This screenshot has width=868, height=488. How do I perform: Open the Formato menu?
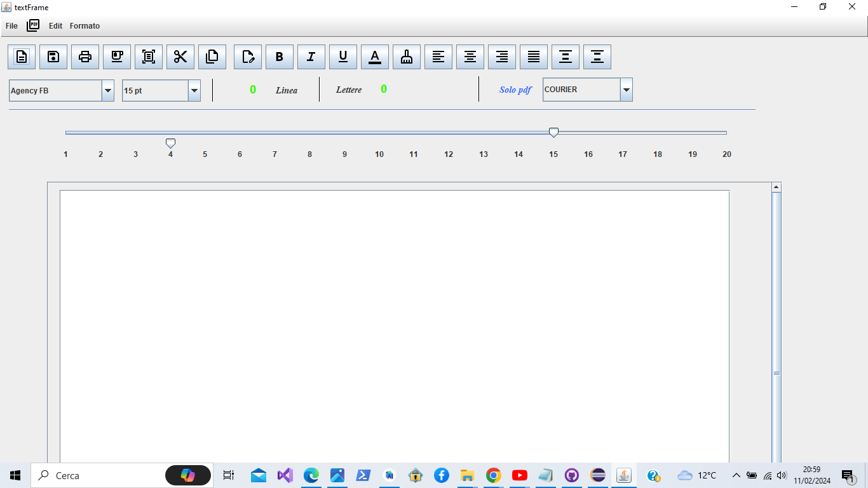coord(85,26)
